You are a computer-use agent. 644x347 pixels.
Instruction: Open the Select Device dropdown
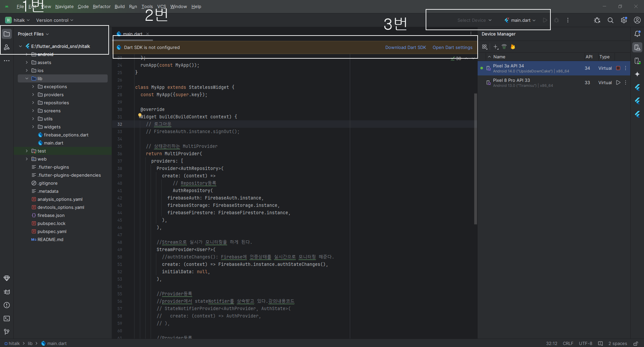(474, 20)
